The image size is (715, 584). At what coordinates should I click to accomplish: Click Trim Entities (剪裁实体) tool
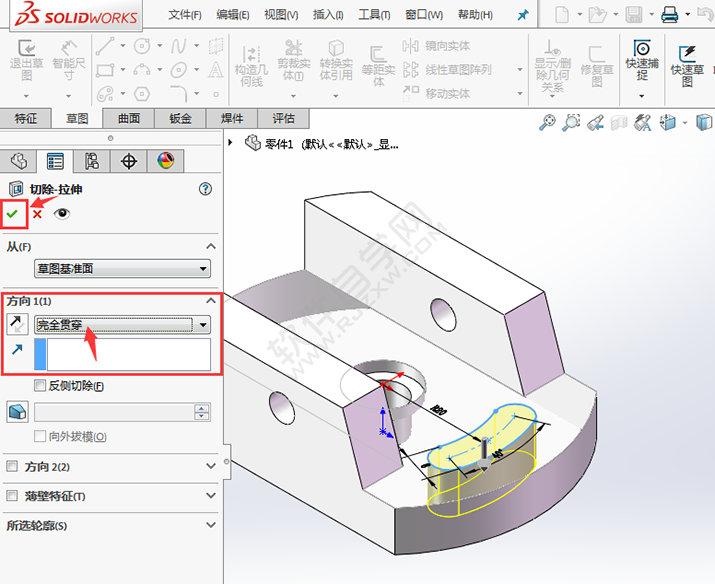click(294, 60)
